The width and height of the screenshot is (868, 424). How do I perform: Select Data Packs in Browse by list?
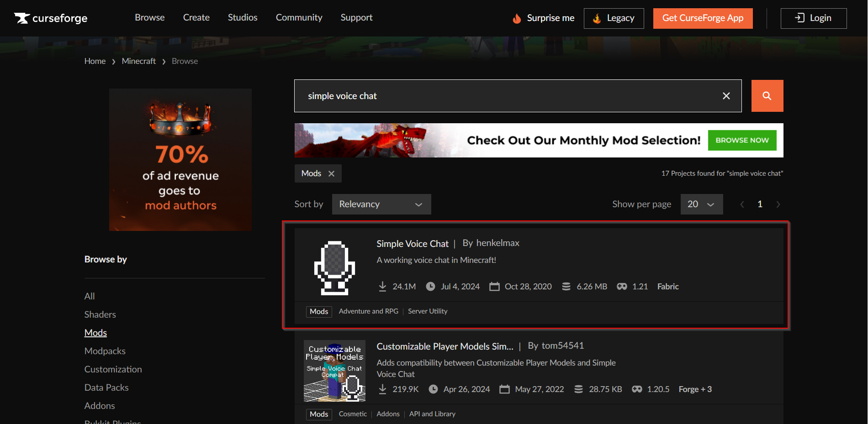(x=106, y=387)
